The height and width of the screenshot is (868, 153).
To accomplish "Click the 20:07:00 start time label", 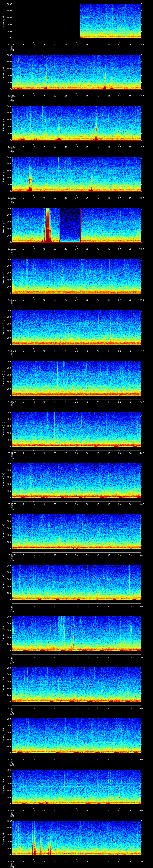I will coord(12,197).
